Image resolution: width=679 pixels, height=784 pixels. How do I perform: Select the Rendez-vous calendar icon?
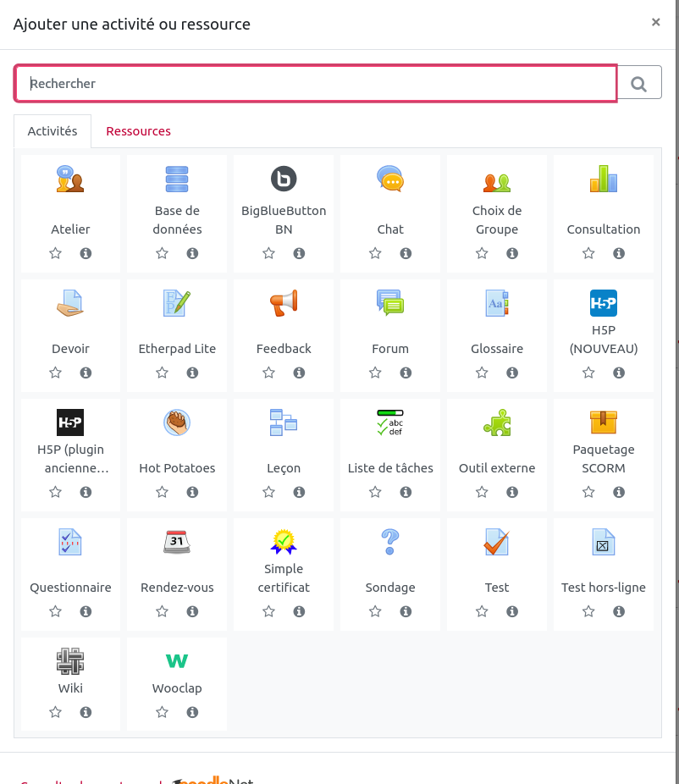(x=177, y=541)
